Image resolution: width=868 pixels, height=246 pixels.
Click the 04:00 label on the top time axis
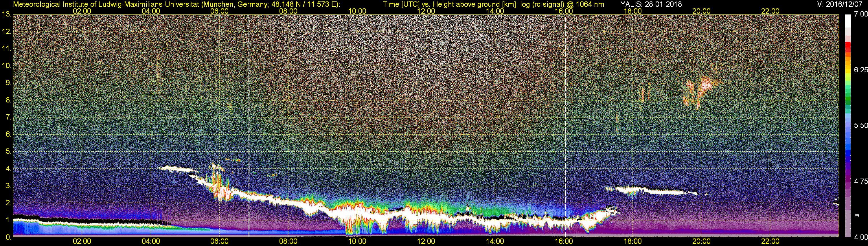(151, 11)
